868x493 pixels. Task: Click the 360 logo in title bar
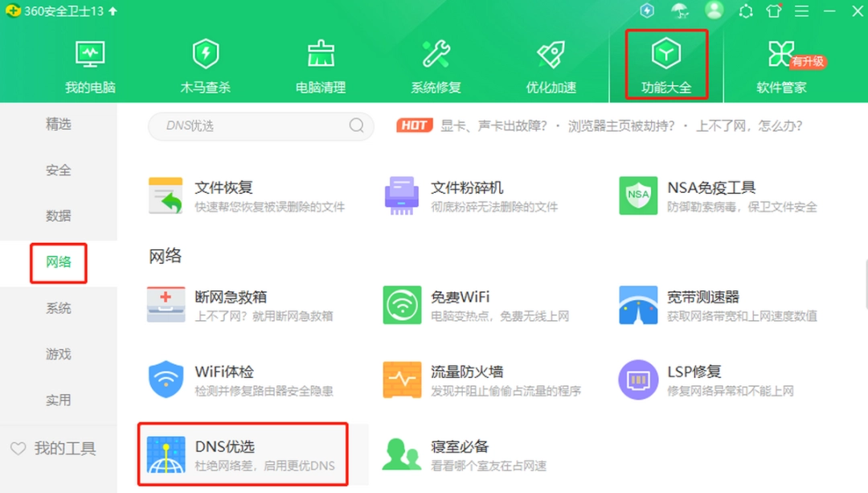pyautogui.click(x=13, y=10)
